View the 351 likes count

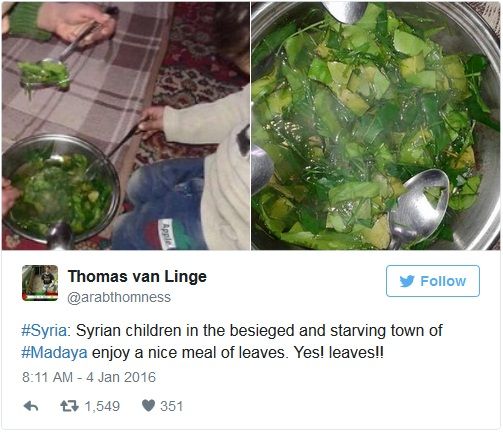(171, 406)
